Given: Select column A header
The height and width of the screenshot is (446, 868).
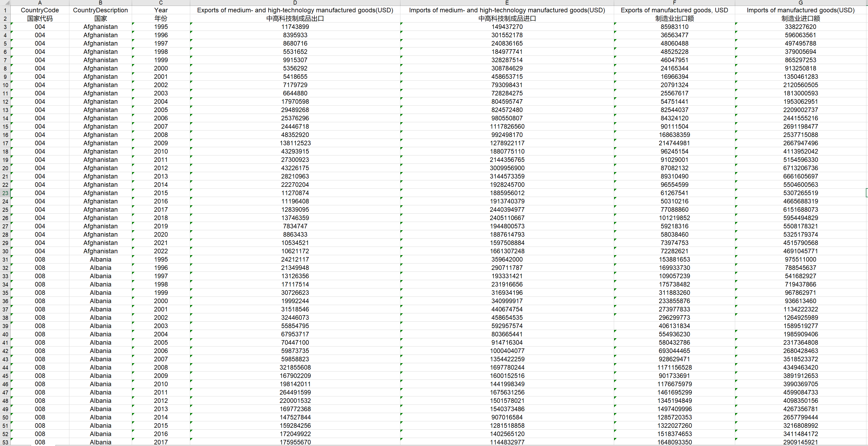Looking at the screenshot, I should (40, 2).
